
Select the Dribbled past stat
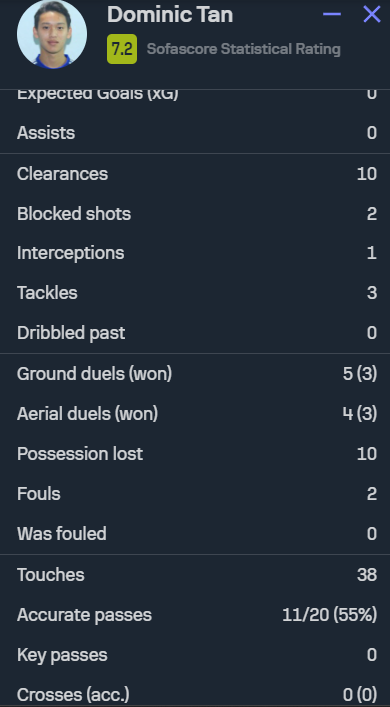pyautogui.click(x=195, y=333)
